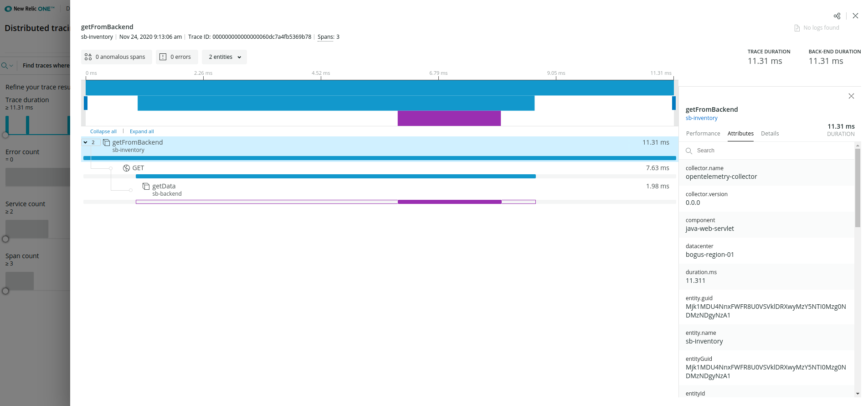This screenshot has height=406, width=868.
Task: Click the entity.guid attribute value
Action: pyautogui.click(x=766, y=311)
